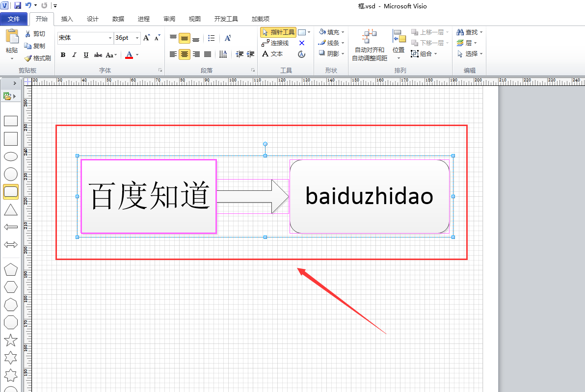The height and width of the screenshot is (392, 585).
Task: Open the 层 (Layers) menu
Action: pyautogui.click(x=467, y=43)
